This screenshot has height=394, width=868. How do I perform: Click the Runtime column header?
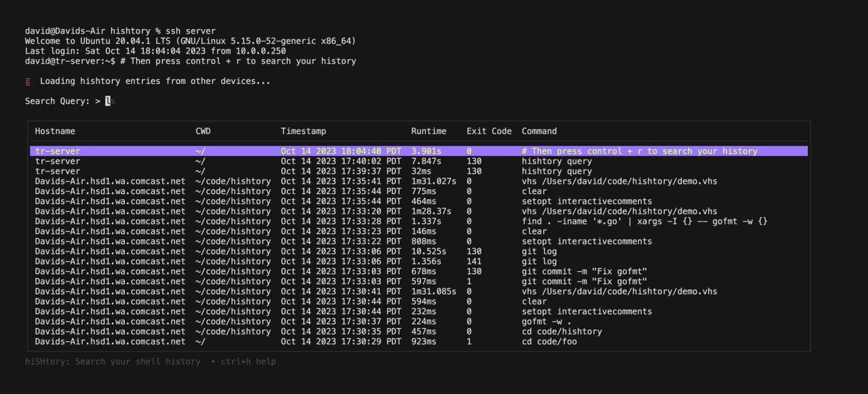click(x=429, y=131)
